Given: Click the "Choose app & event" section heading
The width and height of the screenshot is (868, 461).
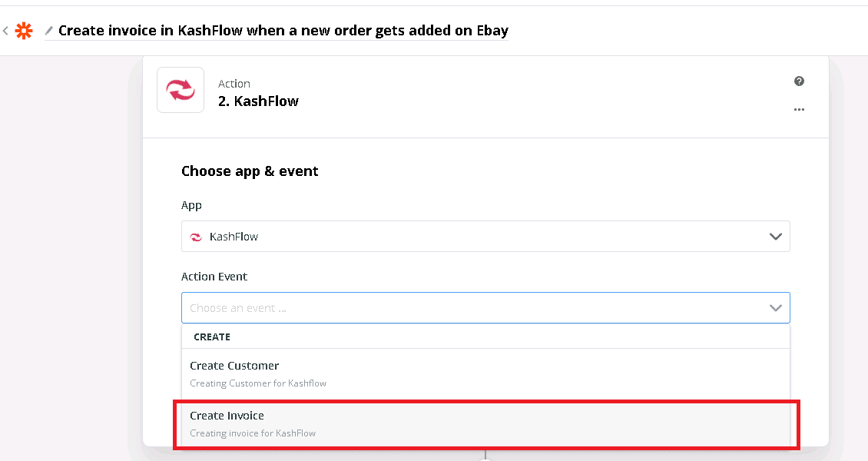Looking at the screenshot, I should coord(250,171).
